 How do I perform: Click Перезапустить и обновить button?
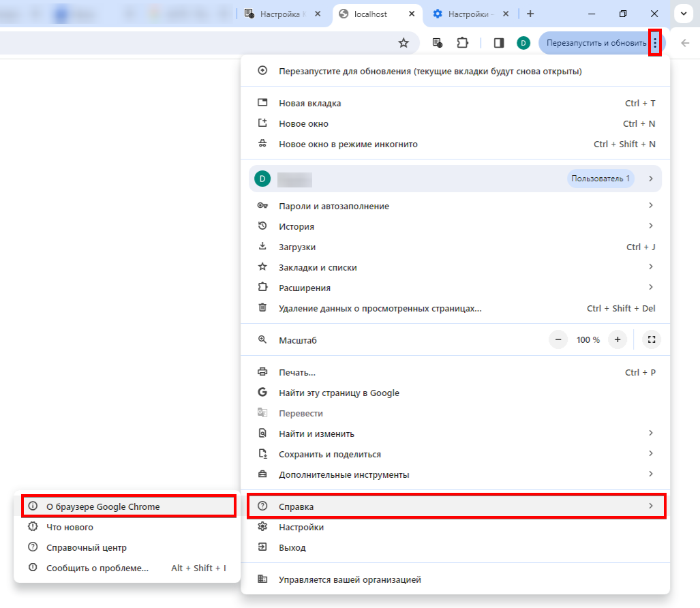(x=596, y=43)
